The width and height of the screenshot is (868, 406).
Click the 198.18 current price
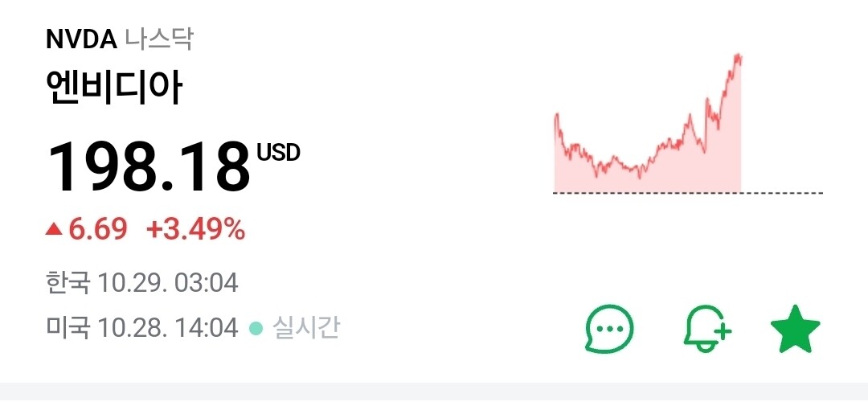pyautogui.click(x=149, y=167)
